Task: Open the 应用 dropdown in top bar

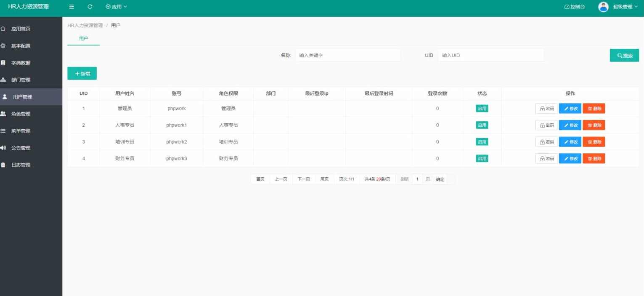Action: [116, 6]
